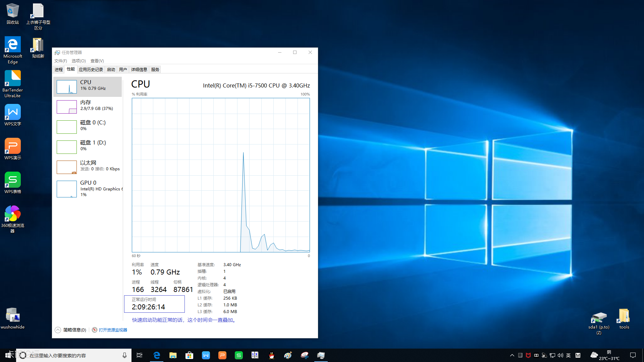This screenshot has height=362, width=644.
Task: Select the CPU performance graph in sidebar
Action: click(x=88, y=86)
